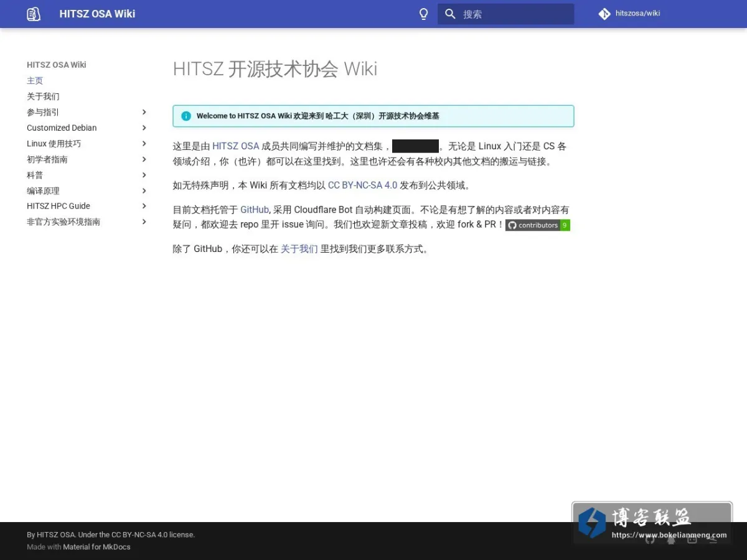Open 关于我们 in the sidebar
The height and width of the screenshot is (560, 747).
coord(43,96)
